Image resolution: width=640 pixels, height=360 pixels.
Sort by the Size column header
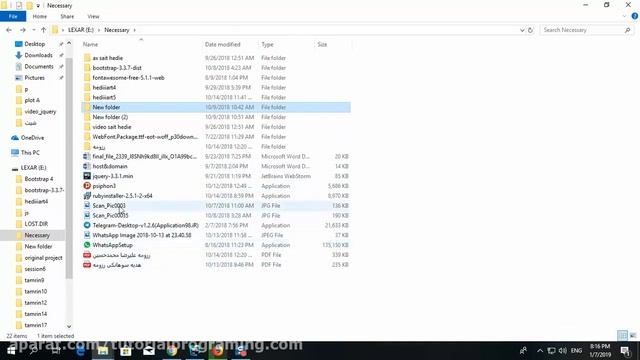[x=322, y=44]
